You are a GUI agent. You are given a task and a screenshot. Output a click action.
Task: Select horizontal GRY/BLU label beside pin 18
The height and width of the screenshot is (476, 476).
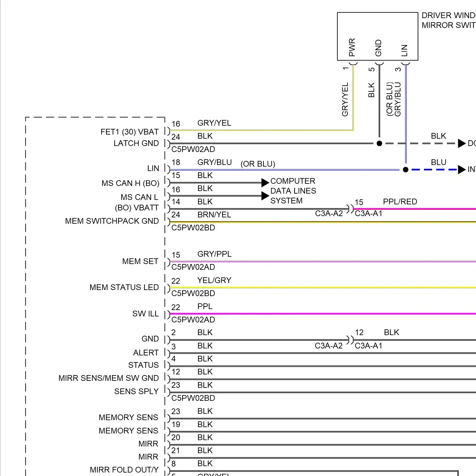215,162
